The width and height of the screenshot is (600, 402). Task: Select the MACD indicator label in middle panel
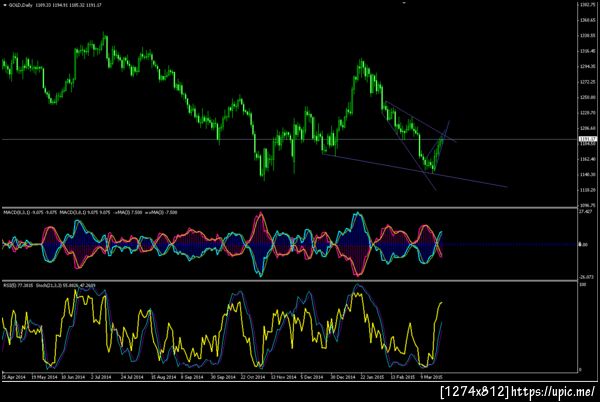[90, 212]
